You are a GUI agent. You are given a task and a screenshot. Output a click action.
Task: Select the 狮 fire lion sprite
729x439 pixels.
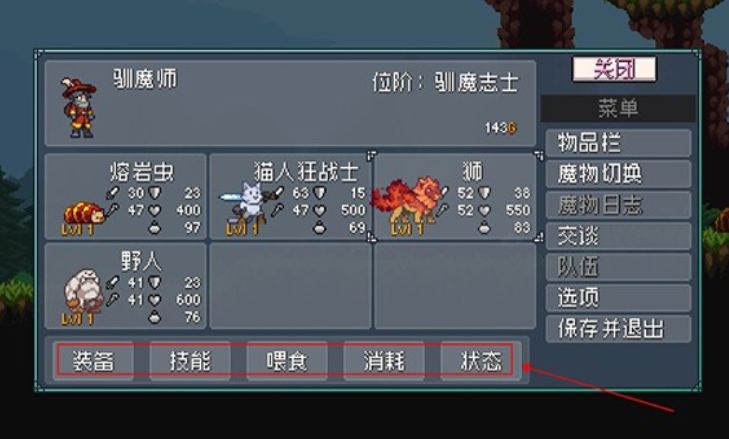407,200
